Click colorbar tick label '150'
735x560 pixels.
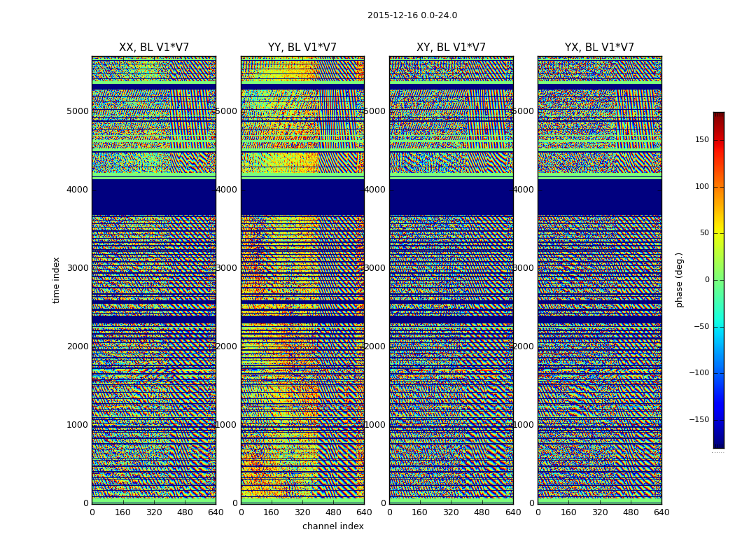[702, 139]
